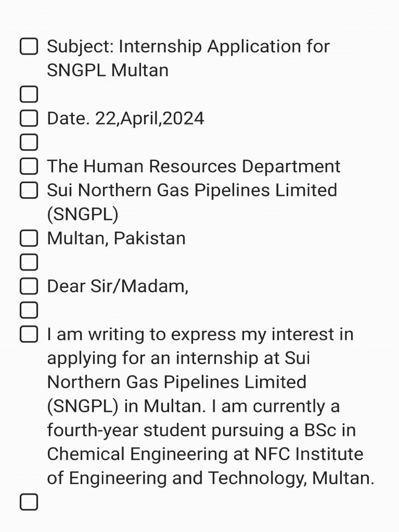
Task: Click the "Dear Sir/Madam," greeting text
Action: coord(117,286)
